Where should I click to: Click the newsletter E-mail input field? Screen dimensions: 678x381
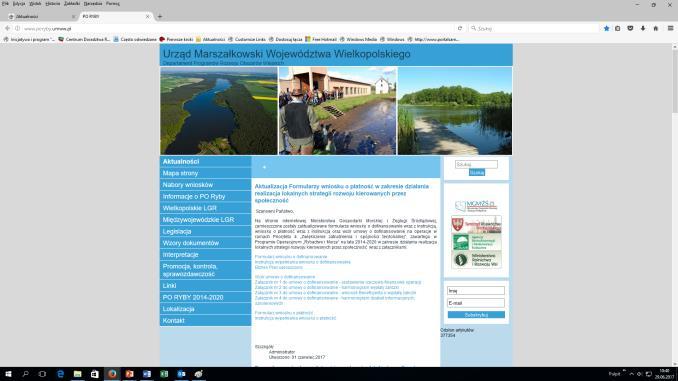476,303
